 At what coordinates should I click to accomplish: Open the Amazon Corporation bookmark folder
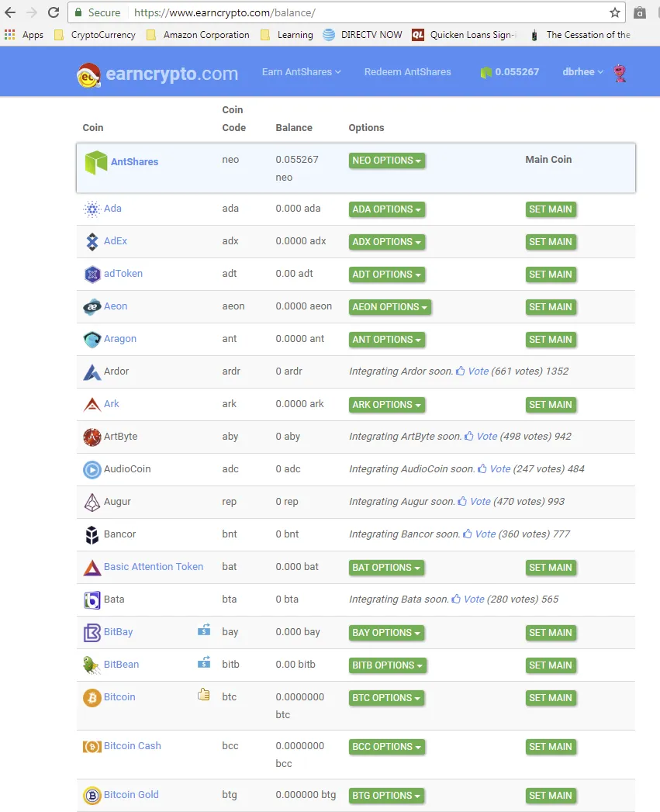(x=198, y=35)
